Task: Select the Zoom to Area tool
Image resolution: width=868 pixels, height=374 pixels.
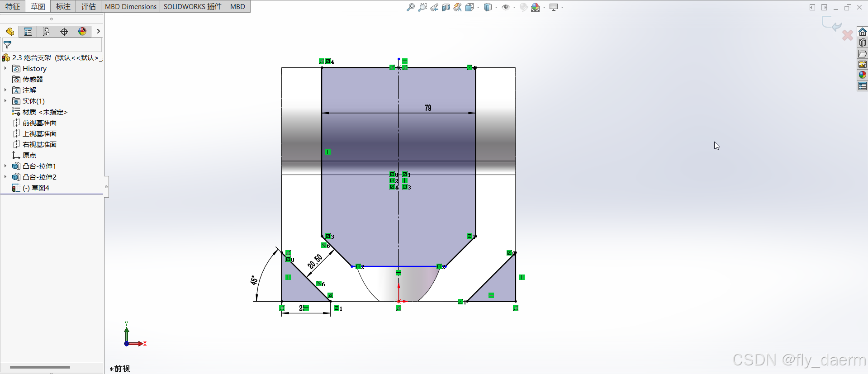Action: (422, 7)
